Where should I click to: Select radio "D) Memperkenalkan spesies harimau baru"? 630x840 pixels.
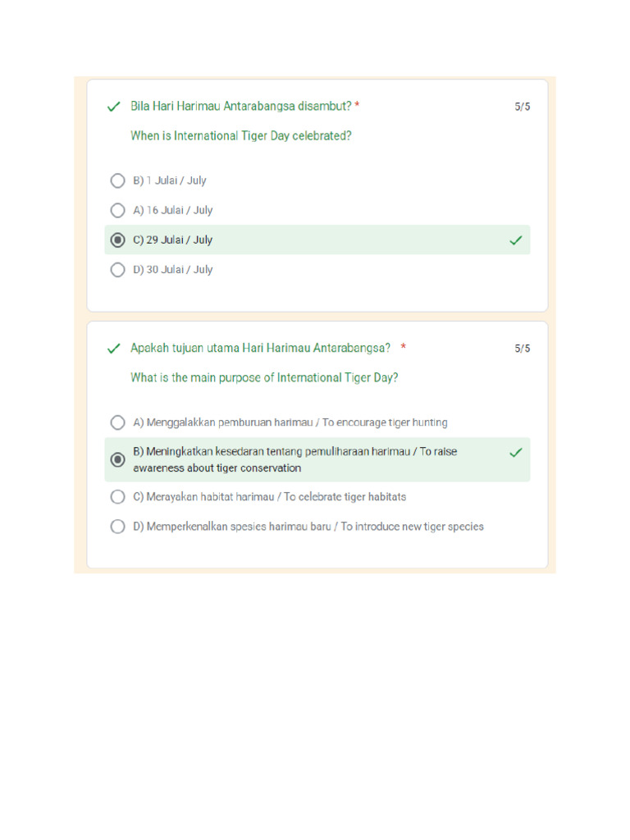point(118,527)
